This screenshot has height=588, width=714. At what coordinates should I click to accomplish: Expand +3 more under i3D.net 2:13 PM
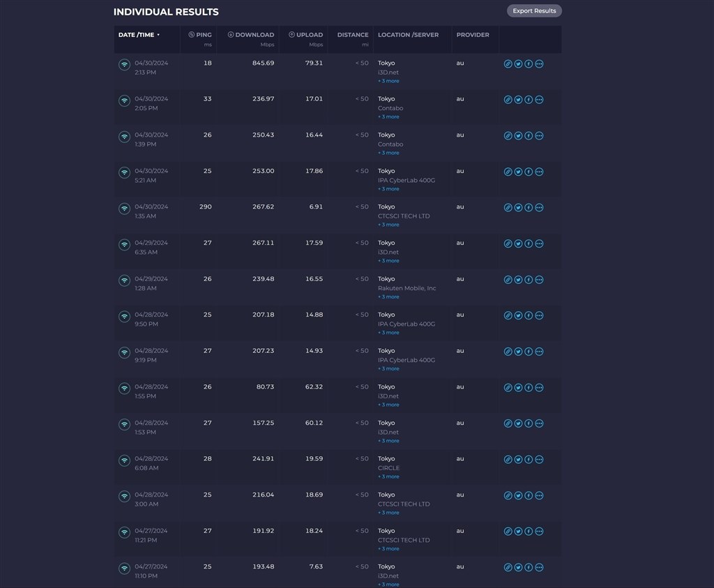pyautogui.click(x=388, y=81)
